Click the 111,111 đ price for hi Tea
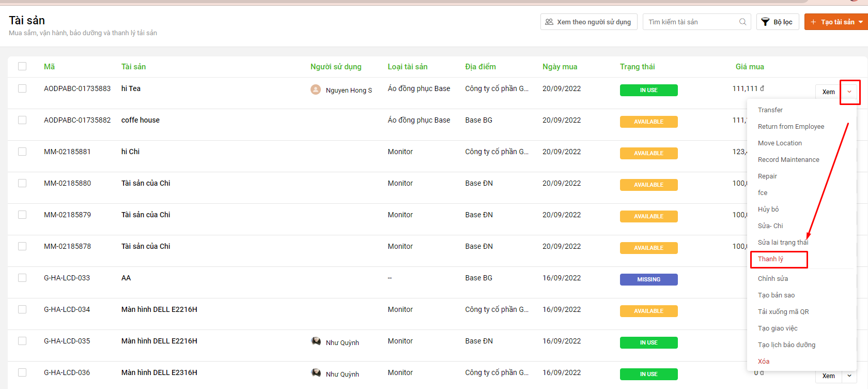The width and height of the screenshot is (868, 389). [748, 88]
